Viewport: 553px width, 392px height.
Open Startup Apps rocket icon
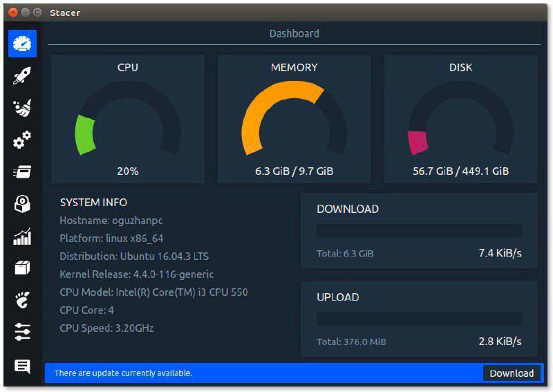pos(22,75)
